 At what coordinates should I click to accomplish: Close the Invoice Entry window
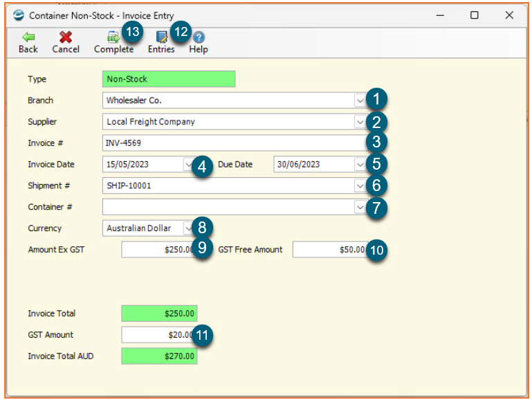click(509, 15)
